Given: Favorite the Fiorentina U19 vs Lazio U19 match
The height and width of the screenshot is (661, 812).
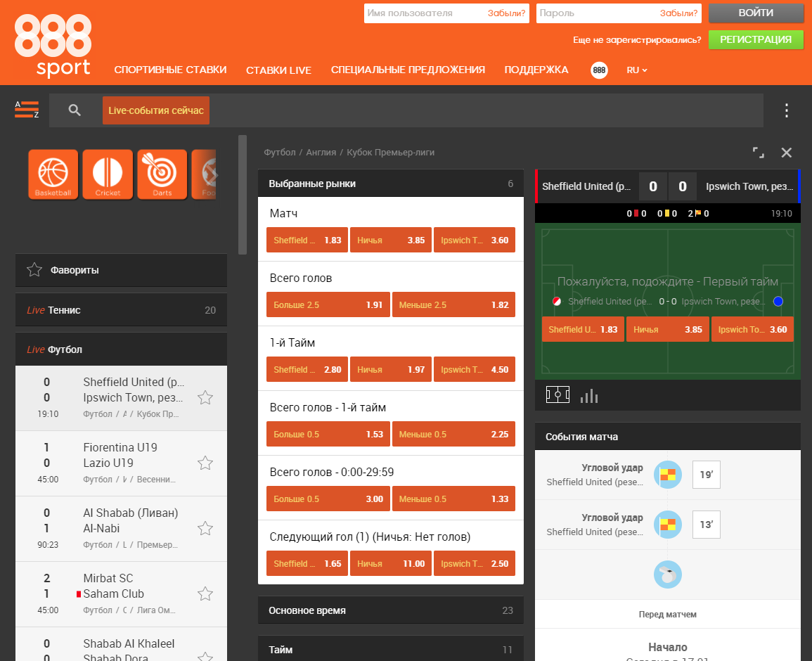Looking at the screenshot, I should (x=205, y=463).
